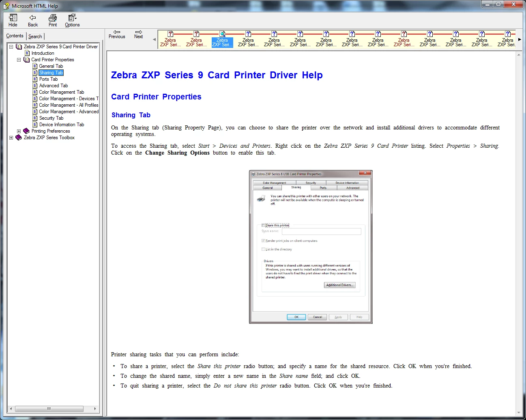This screenshot has height=420, width=526.
Task: Click the topic pane scroll-up arrow
Action: point(519,55)
